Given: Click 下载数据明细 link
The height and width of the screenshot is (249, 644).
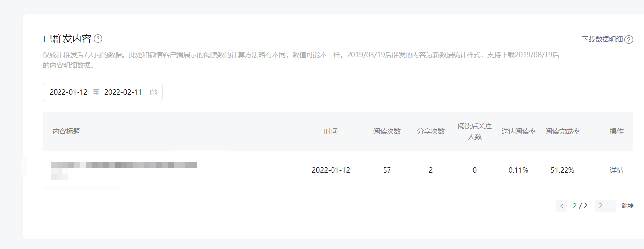Looking at the screenshot, I should pyautogui.click(x=602, y=39).
